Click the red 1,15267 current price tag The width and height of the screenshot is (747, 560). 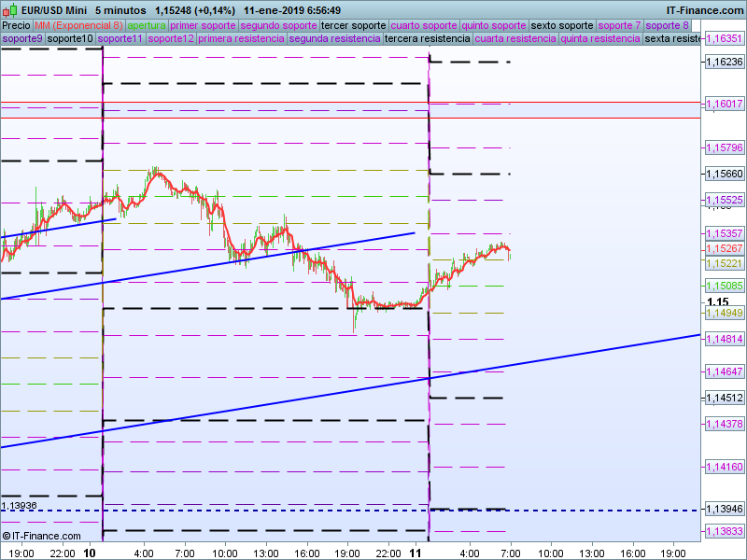click(725, 248)
